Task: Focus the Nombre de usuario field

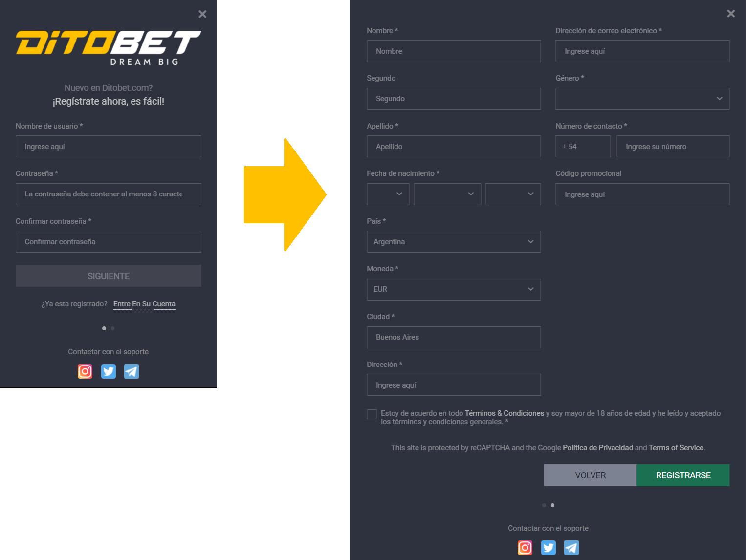Action: tap(109, 147)
